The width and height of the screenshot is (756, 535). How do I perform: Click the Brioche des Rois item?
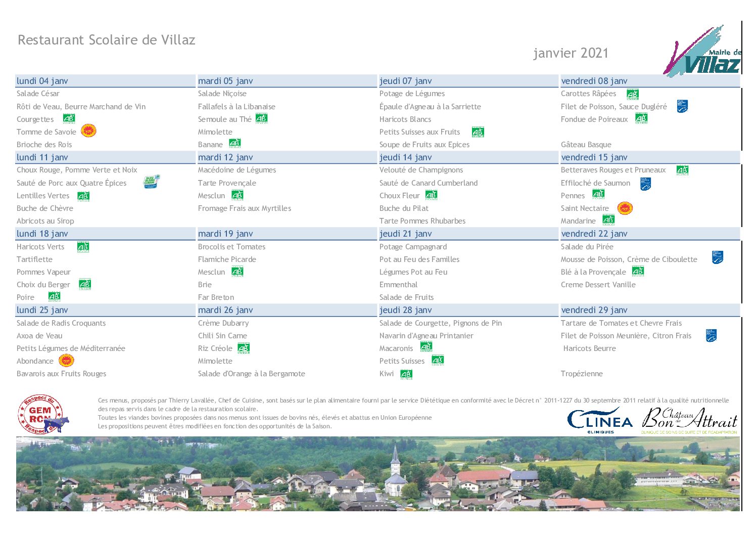[44, 145]
